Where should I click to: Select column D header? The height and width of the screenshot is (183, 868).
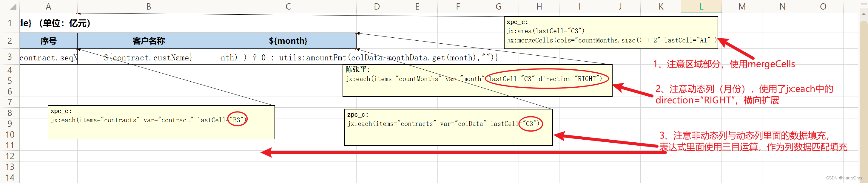tap(377, 6)
